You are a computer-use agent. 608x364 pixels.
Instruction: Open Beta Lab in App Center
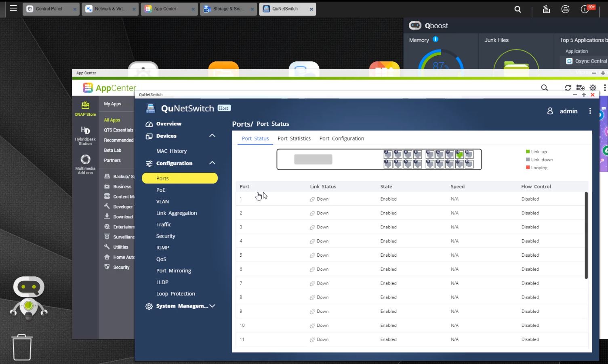112,150
